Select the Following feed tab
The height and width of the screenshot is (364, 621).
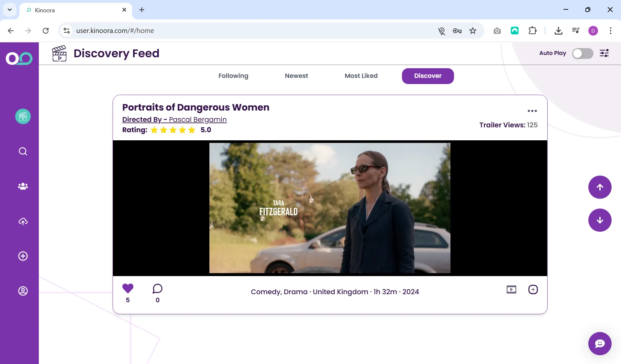point(233,76)
